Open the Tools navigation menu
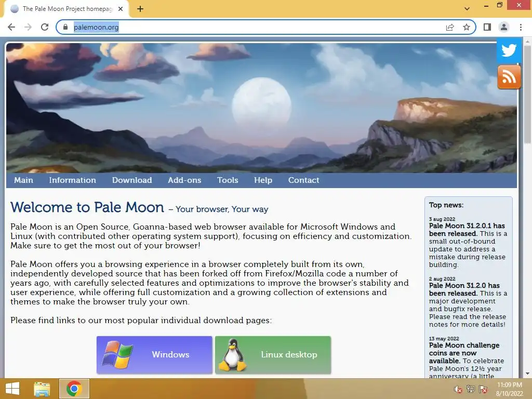The image size is (532, 399). [228, 180]
